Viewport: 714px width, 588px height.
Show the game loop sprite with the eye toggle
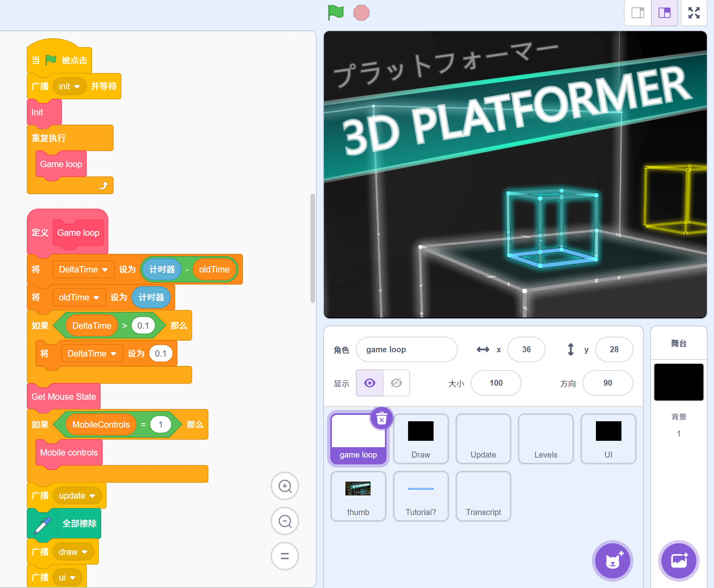click(369, 383)
